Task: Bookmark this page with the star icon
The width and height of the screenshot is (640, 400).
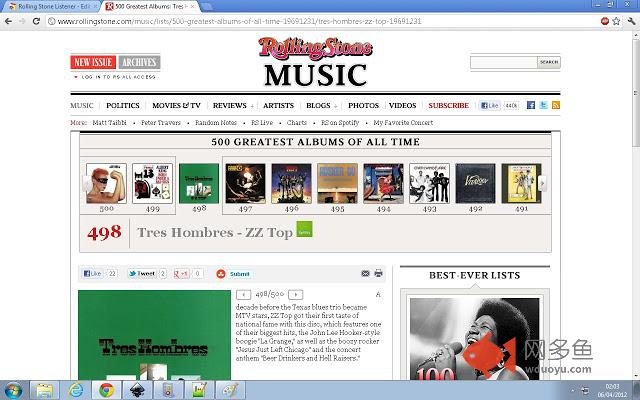Action: pyautogui.click(x=616, y=21)
